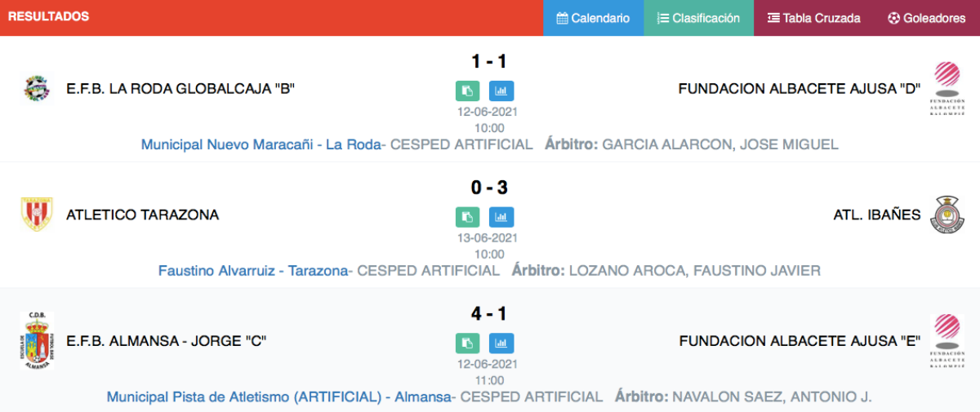Open statistics chart icon for La Roda match

(501, 91)
